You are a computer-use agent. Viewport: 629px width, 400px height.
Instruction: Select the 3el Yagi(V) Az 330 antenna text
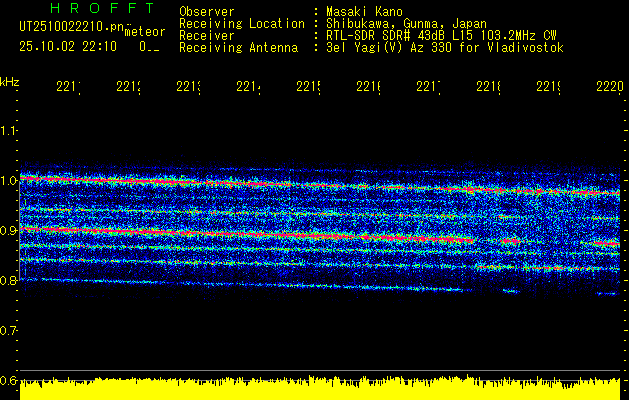pyautogui.click(x=445, y=48)
